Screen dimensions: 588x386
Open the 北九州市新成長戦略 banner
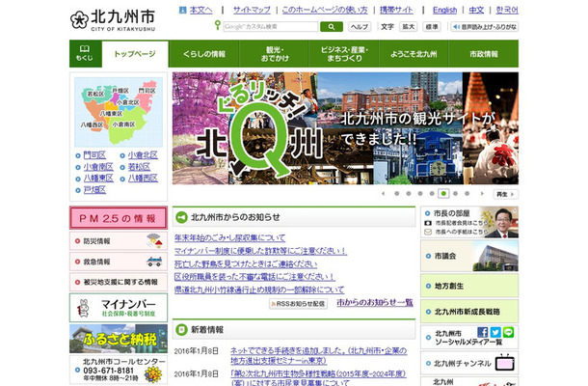click(469, 312)
